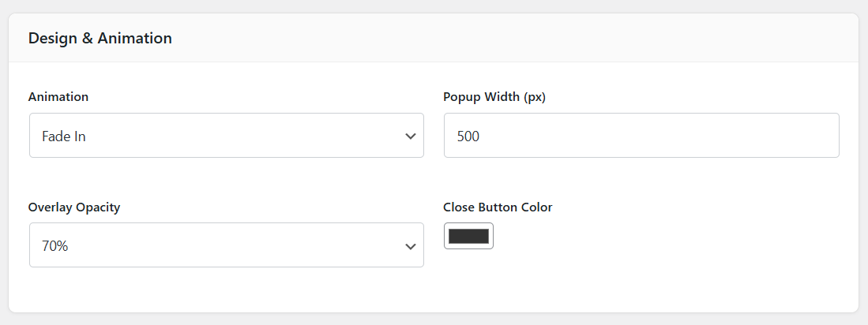Click the Animation field label

(58, 97)
